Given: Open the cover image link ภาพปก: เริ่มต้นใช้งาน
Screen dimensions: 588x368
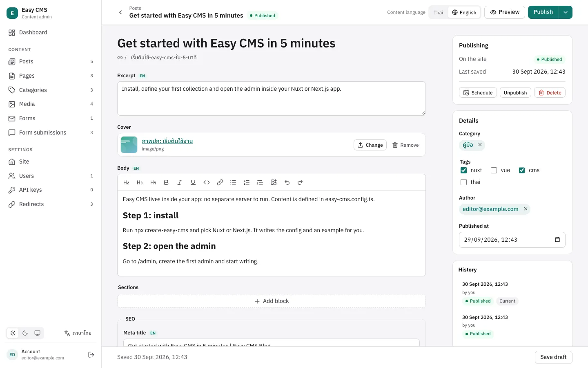Looking at the screenshot, I should click(167, 141).
